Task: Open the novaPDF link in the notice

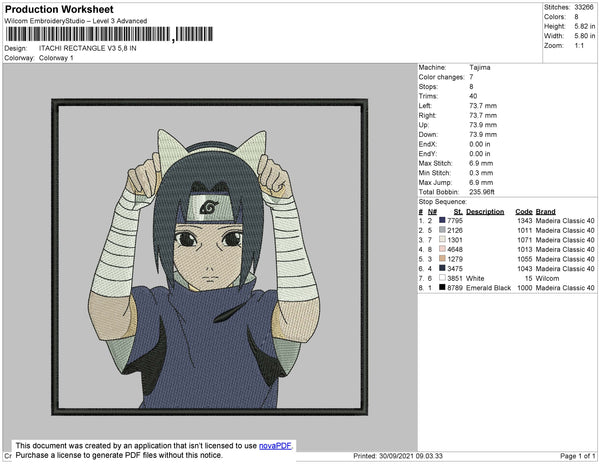Action: pos(275,446)
